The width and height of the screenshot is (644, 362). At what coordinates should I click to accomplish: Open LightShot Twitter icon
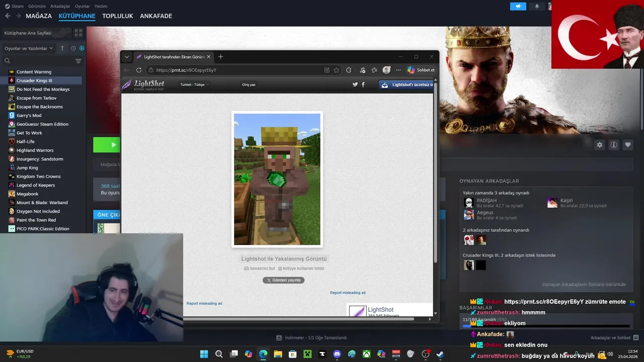point(355,84)
